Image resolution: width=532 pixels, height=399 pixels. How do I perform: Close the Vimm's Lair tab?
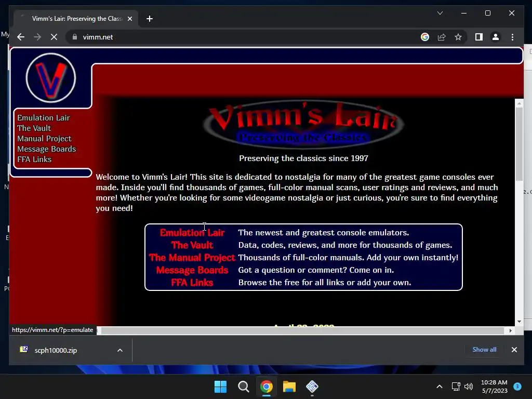point(129,19)
